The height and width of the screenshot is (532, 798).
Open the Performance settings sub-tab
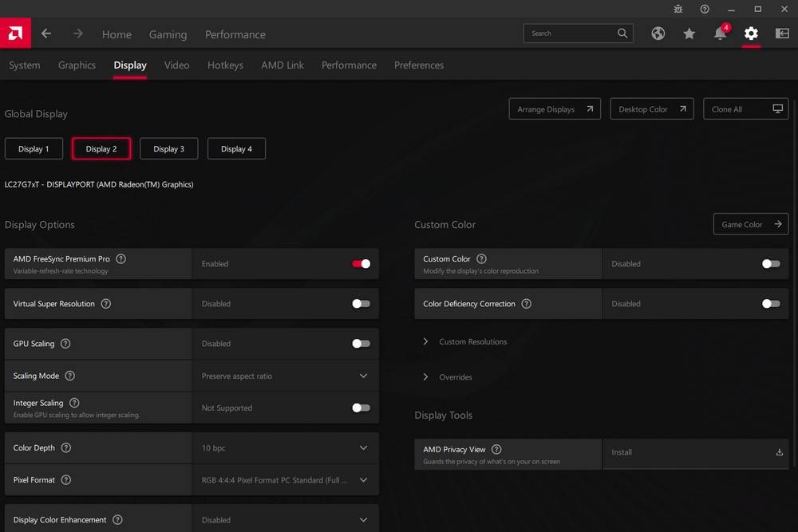coord(350,65)
